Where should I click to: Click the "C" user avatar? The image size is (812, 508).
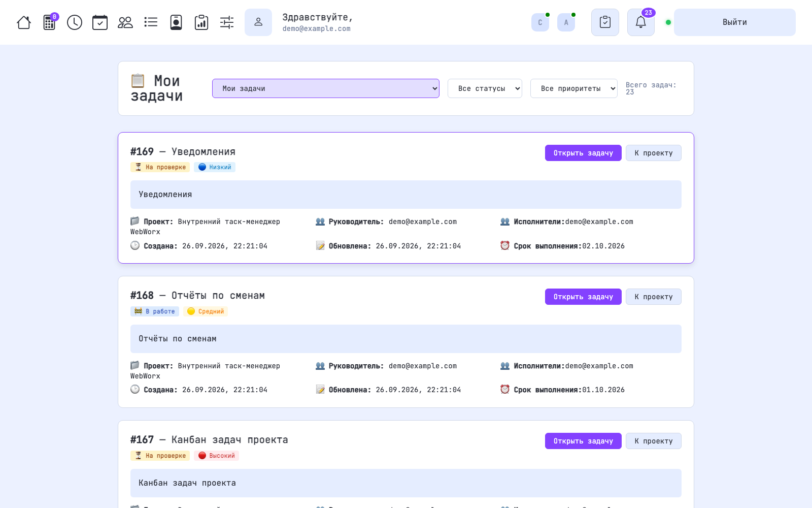pyautogui.click(x=540, y=22)
